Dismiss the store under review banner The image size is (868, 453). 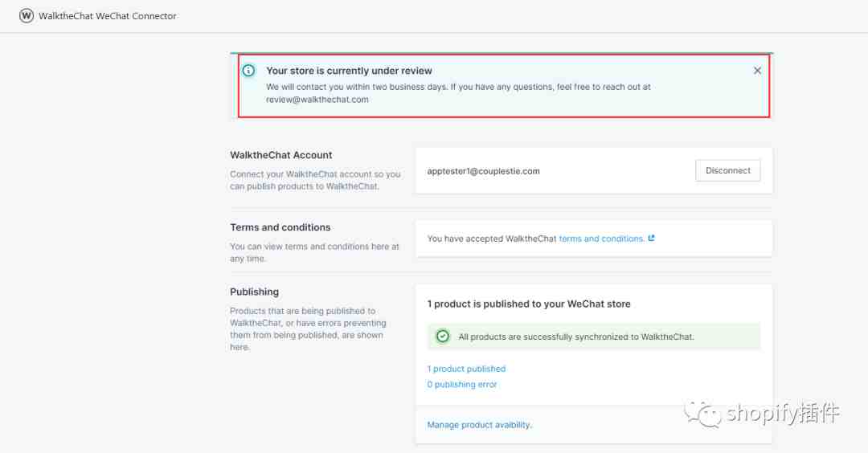757,71
